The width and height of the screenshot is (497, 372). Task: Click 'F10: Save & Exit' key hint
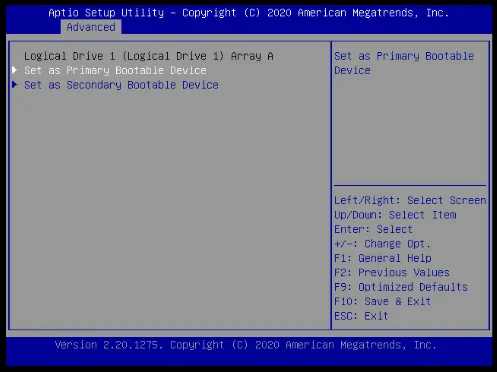pyautogui.click(x=383, y=301)
